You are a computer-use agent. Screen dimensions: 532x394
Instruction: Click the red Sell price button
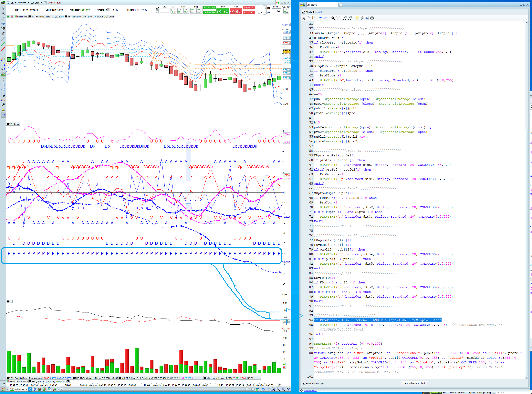coord(236,11)
